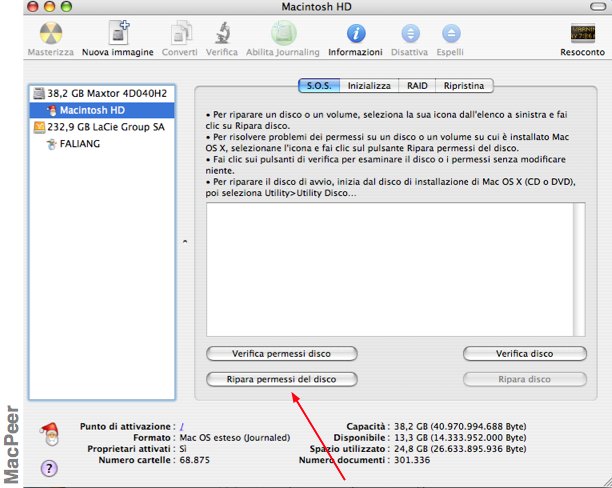
Task: Click the Espelli eject icon
Action: (451, 34)
